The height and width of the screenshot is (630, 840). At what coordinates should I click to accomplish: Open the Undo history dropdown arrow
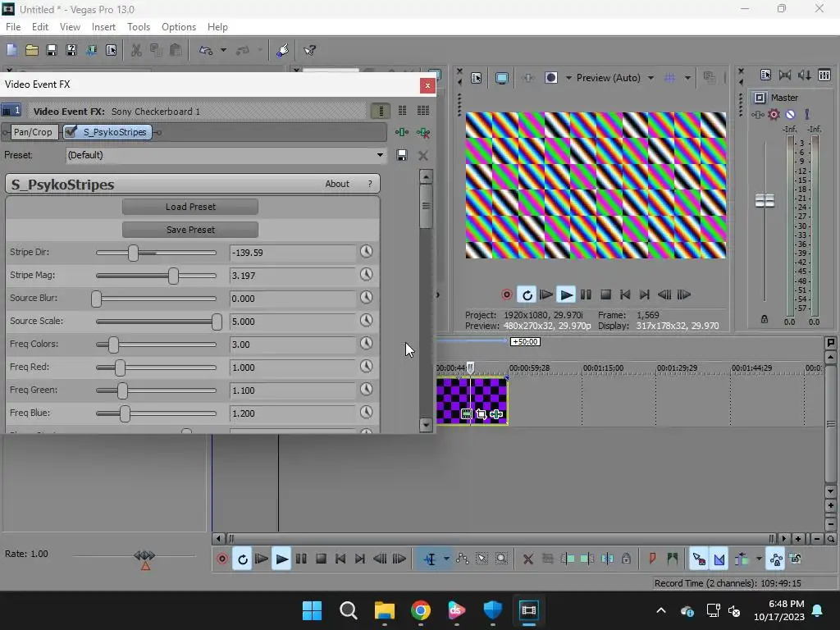[x=223, y=50]
